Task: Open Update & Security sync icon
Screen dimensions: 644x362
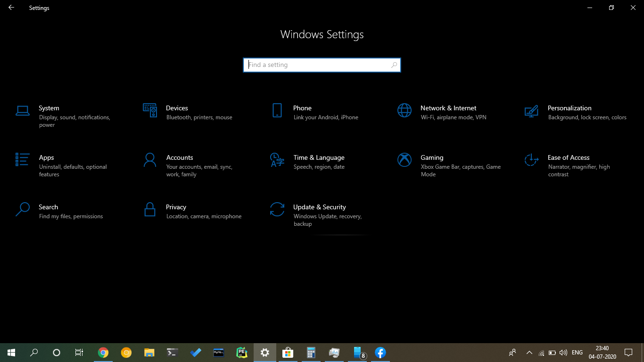Action: 277,209
